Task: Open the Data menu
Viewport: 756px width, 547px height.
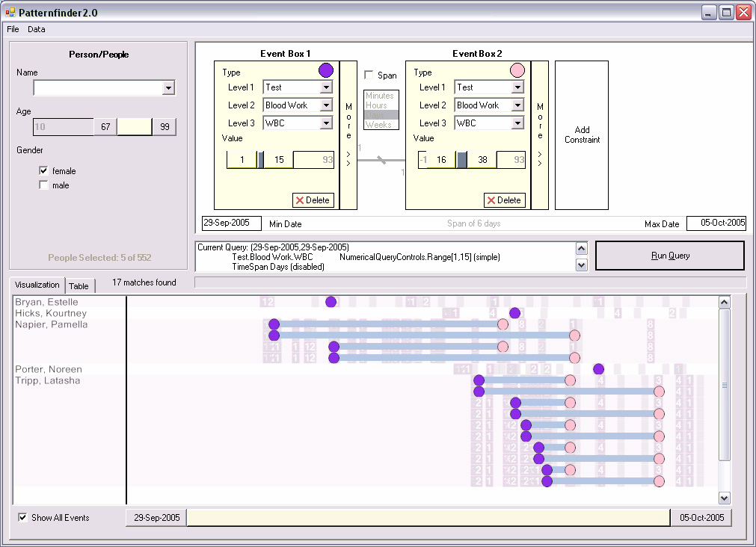Action: 36,29
